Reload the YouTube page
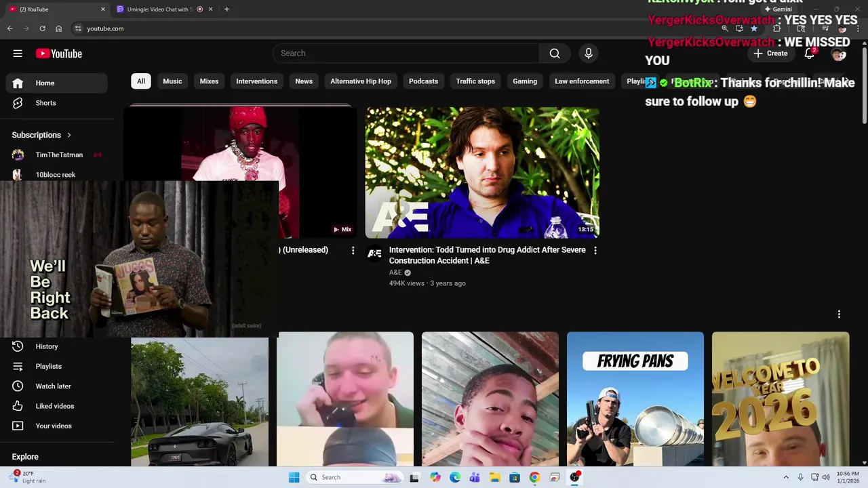 point(43,28)
